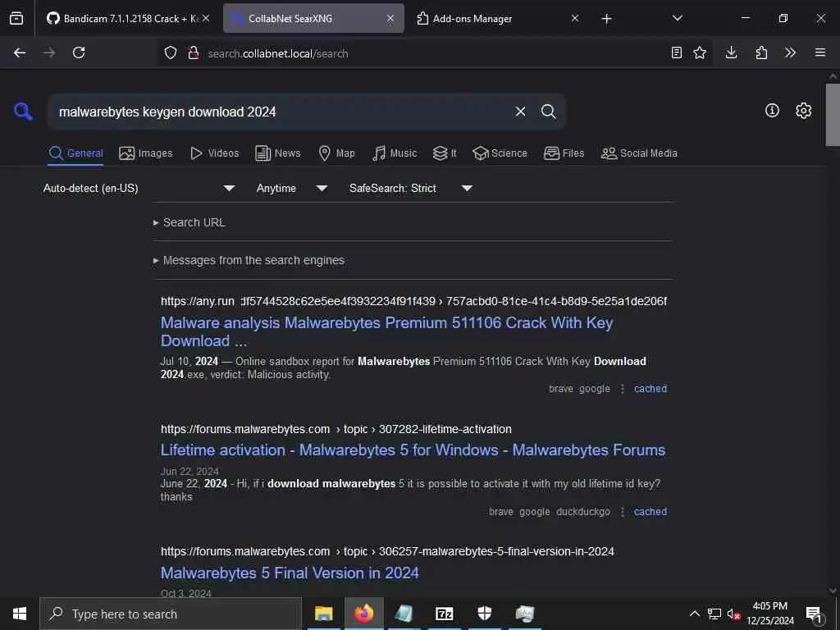The image size is (840, 630).
Task: Open a new browser tab
Action: [606, 19]
